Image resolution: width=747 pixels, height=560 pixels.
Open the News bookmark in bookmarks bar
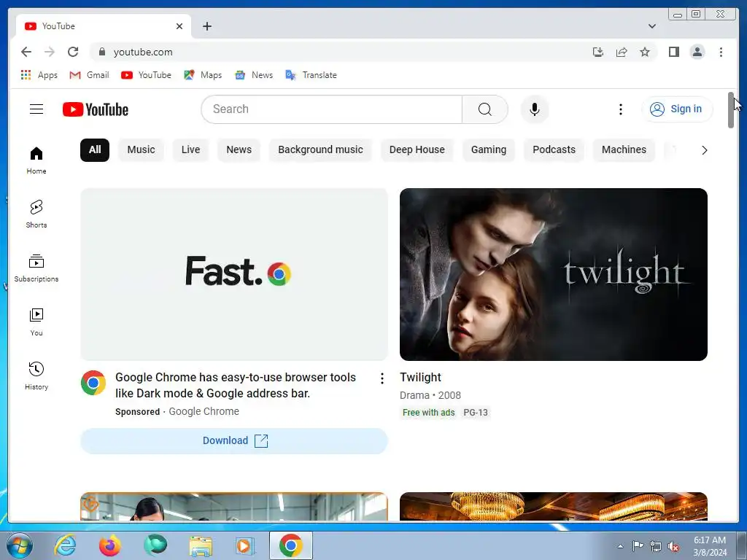pyautogui.click(x=254, y=75)
